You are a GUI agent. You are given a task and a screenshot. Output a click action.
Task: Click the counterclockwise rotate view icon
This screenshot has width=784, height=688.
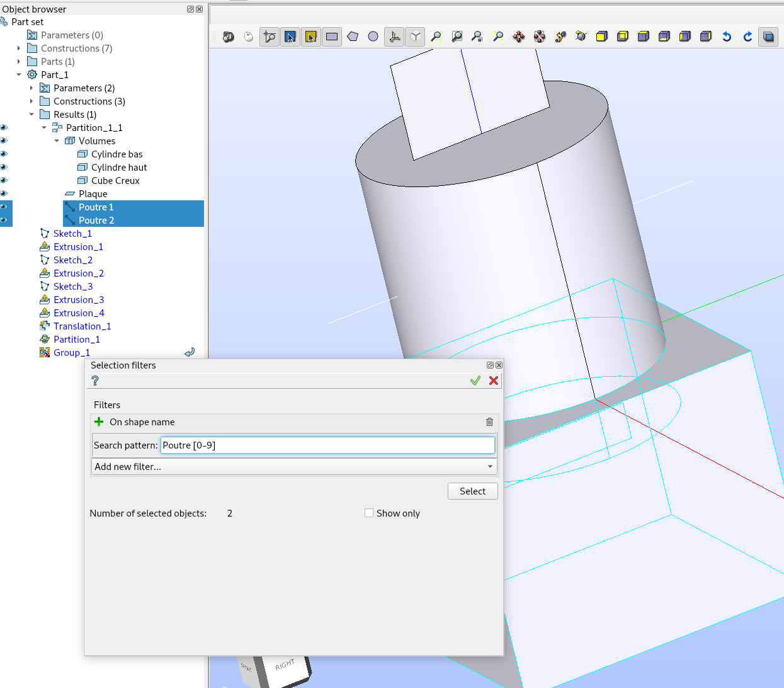(727, 37)
